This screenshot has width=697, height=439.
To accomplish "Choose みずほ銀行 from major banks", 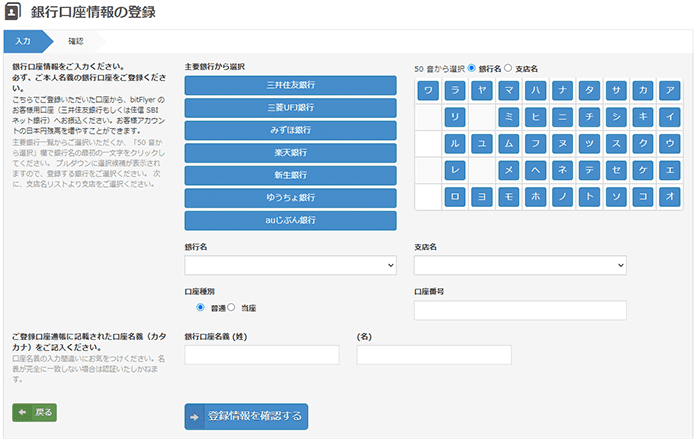I will click(x=291, y=130).
